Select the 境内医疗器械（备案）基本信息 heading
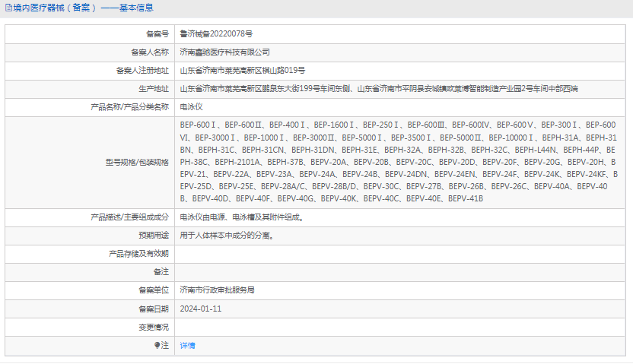Screen dimensions: 633x364 tap(83, 8)
